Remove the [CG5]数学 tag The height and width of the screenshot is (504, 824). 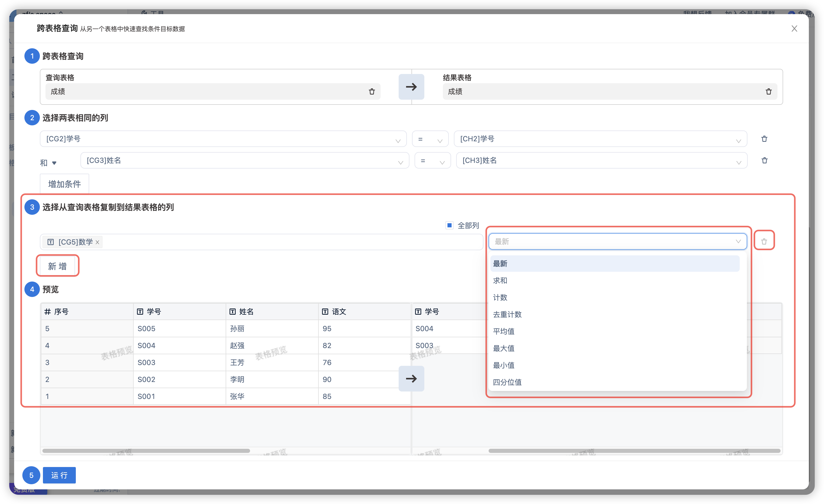(97, 242)
